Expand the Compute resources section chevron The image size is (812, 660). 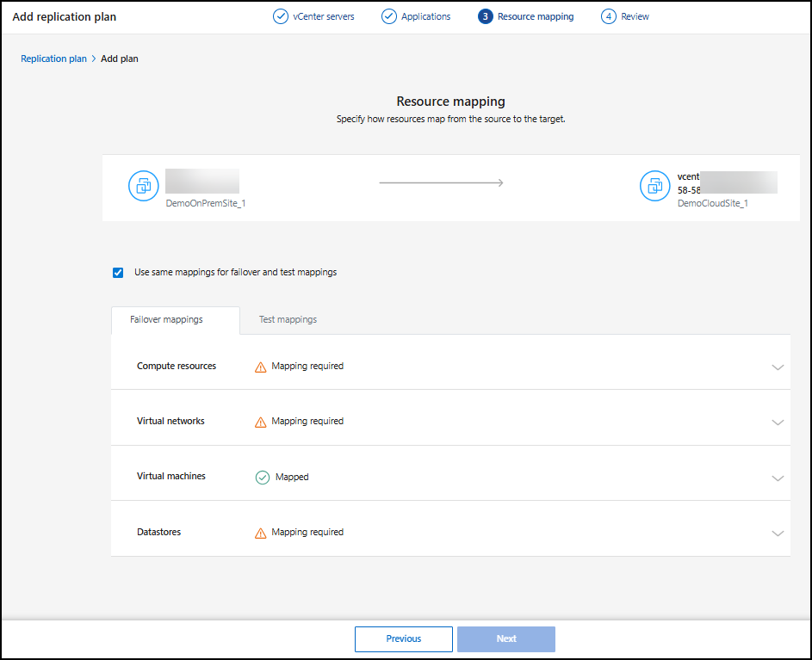click(778, 367)
